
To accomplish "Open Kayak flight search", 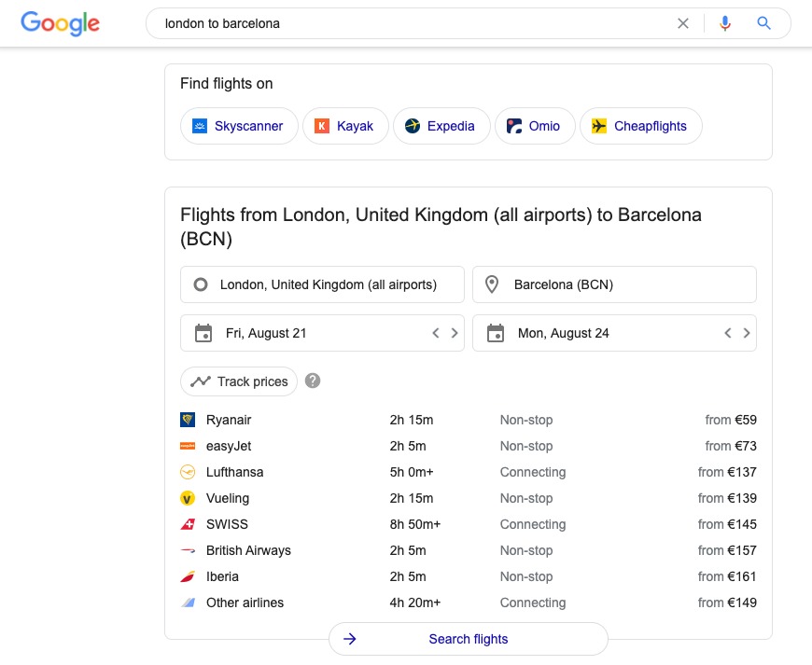I will coord(343,126).
